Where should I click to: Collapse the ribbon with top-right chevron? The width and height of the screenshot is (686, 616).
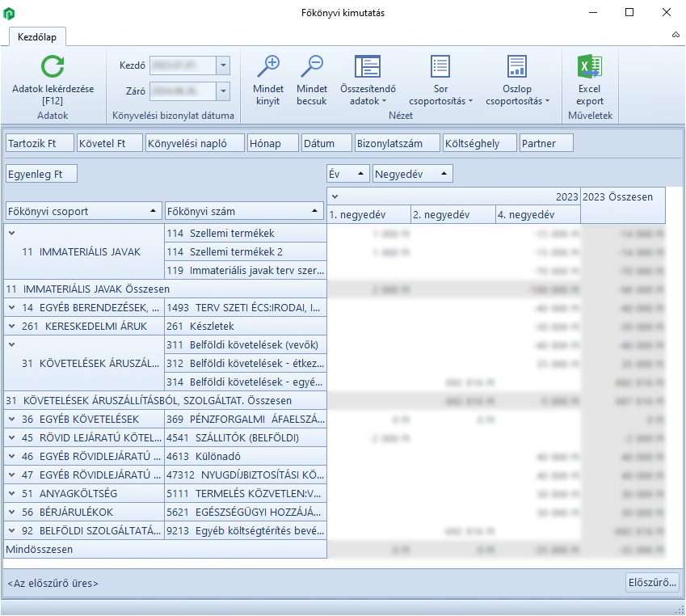pyautogui.click(x=675, y=36)
